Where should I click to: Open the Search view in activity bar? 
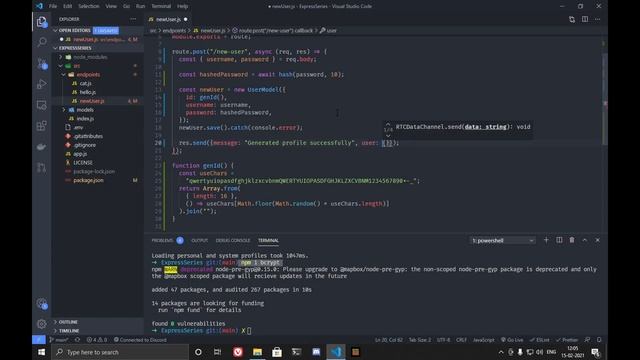42,42
